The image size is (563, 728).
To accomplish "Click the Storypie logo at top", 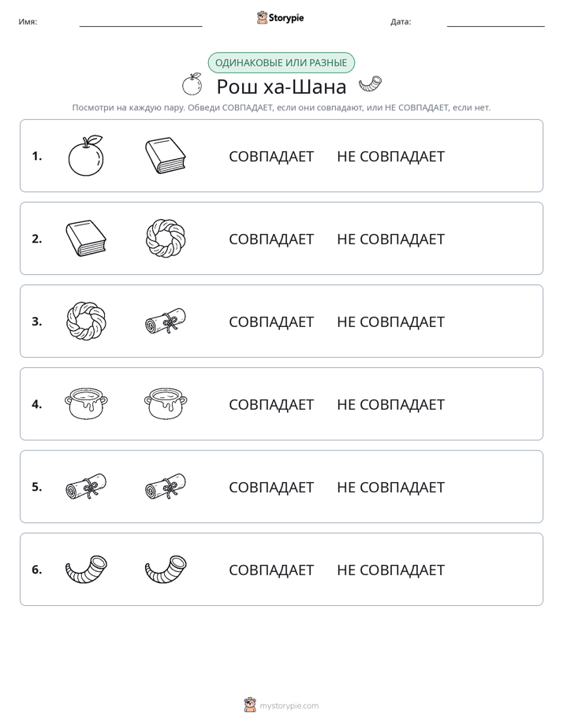I will coord(280,17).
